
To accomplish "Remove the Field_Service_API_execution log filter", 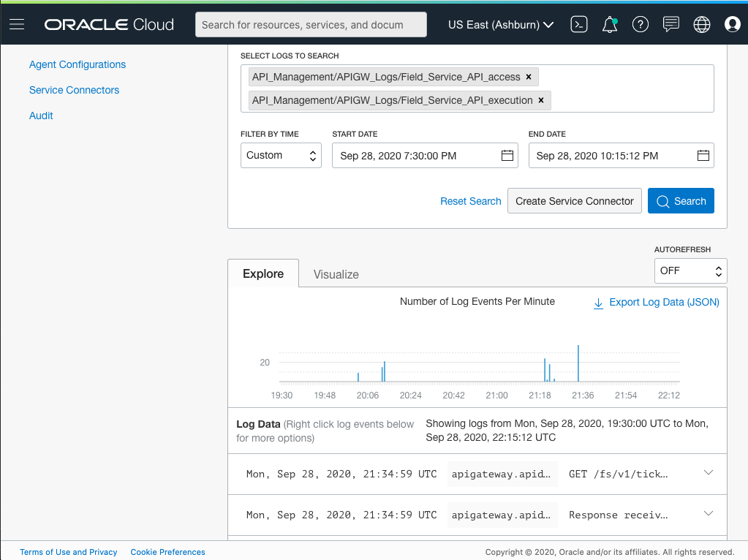I will click(x=540, y=100).
